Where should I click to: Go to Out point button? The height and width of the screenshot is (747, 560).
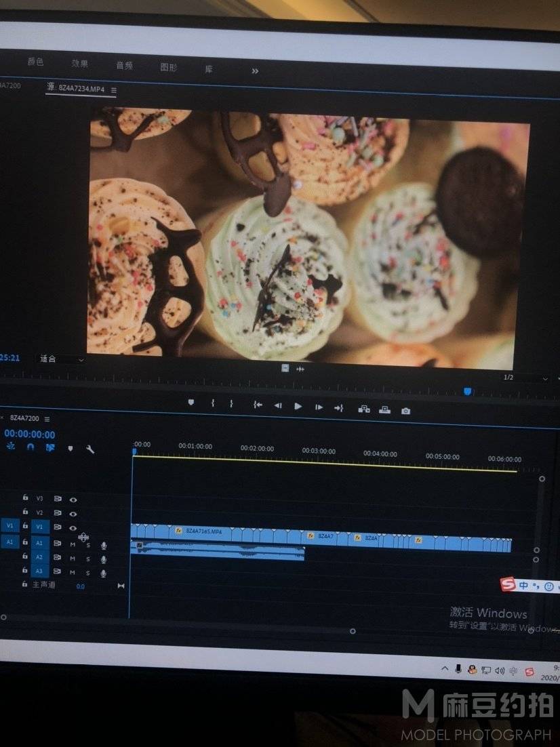[338, 408]
